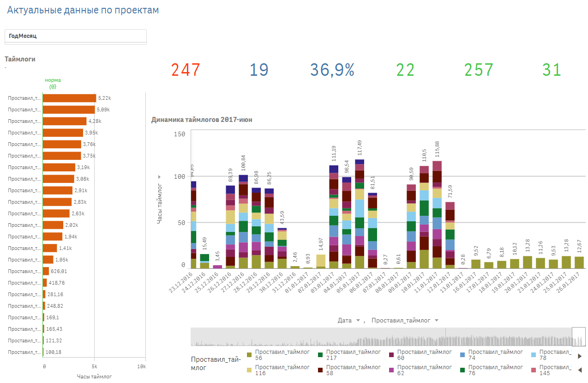
Task: Select the stacked column labeled 117,49
Action: (x=360, y=213)
